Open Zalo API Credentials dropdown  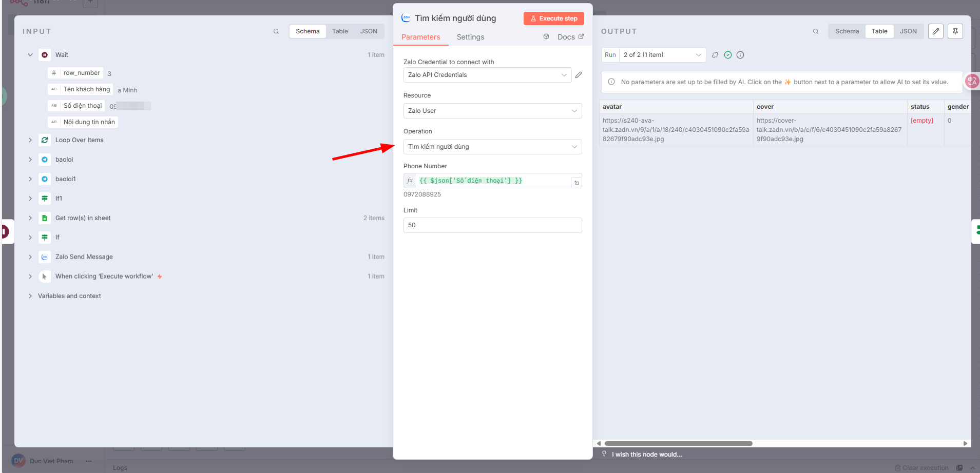point(487,75)
